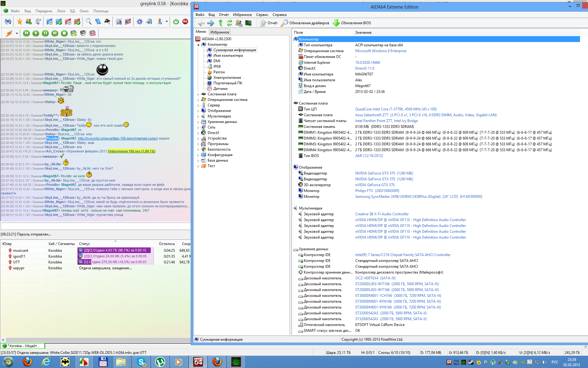Click the Windows Start orb

click(x=9, y=362)
